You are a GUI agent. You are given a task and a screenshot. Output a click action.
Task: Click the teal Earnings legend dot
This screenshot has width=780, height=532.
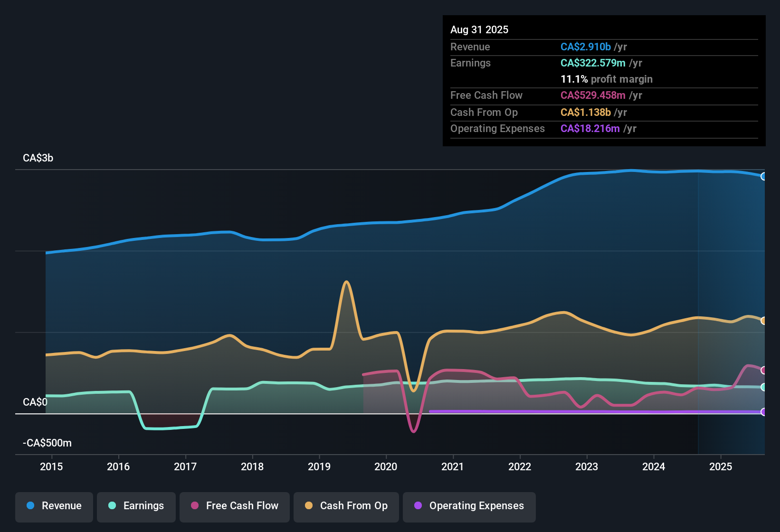(x=112, y=505)
